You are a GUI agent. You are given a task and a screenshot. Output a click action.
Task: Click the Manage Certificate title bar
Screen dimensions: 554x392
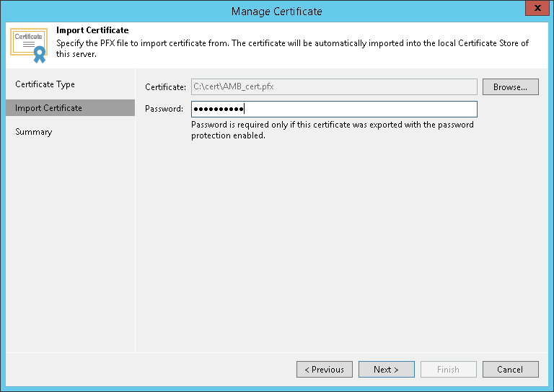(x=277, y=11)
